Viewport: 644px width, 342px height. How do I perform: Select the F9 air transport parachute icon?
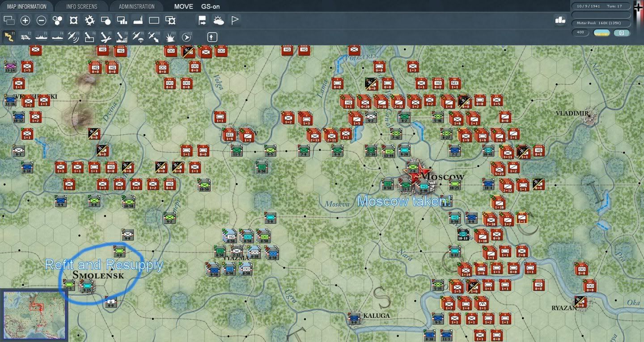click(138, 37)
